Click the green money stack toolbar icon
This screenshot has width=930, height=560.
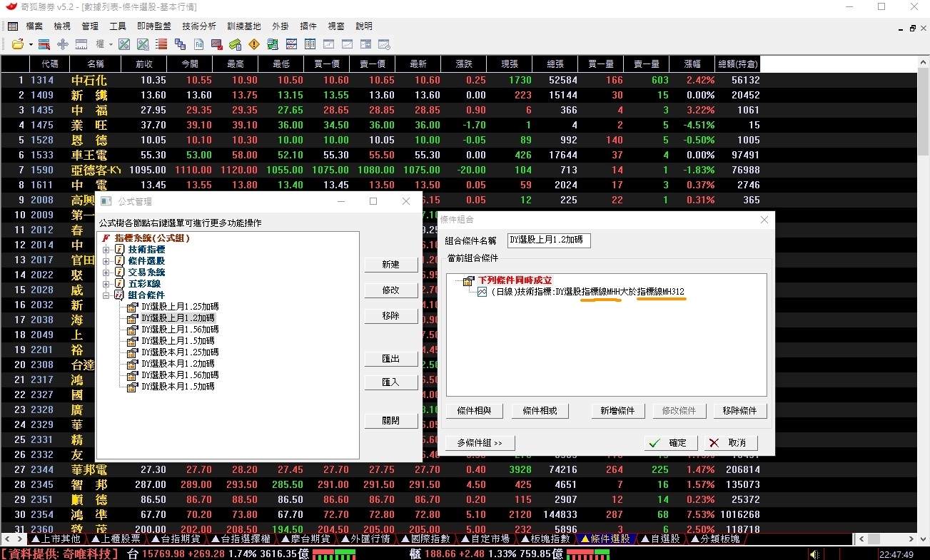[235, 44]
